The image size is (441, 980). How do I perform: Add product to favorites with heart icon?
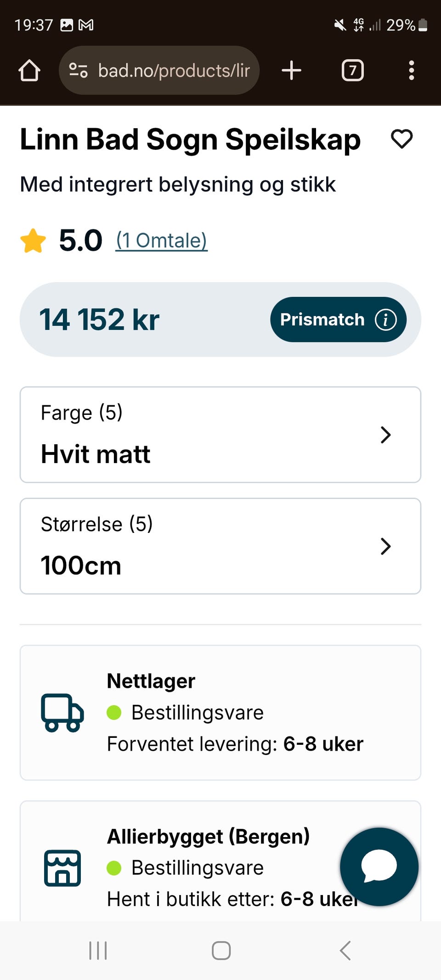[401, 139]
